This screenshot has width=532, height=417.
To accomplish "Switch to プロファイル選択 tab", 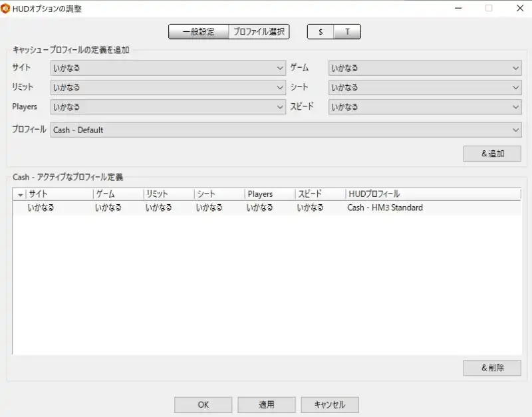I will 259,32.
